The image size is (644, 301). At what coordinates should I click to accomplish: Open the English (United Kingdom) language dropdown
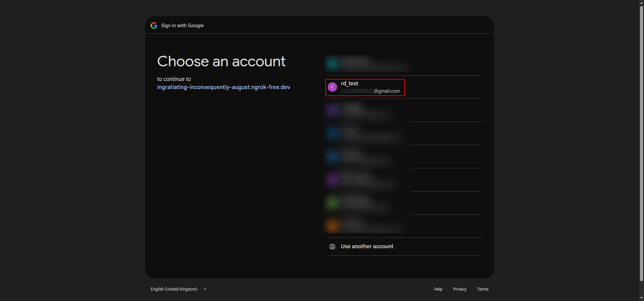click(178, 289)
